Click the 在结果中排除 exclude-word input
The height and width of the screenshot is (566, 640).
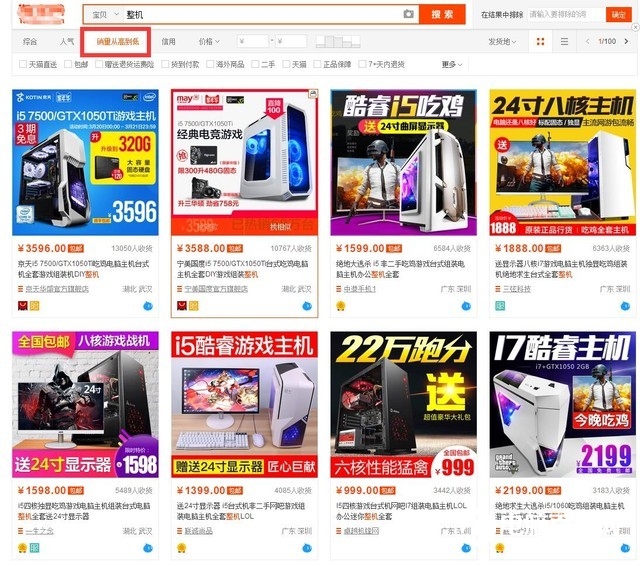coord(567,15)
